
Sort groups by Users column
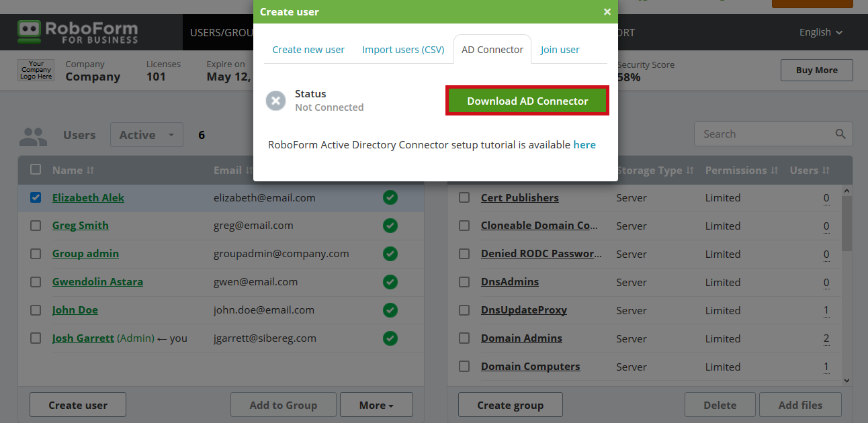coord(810,171)
